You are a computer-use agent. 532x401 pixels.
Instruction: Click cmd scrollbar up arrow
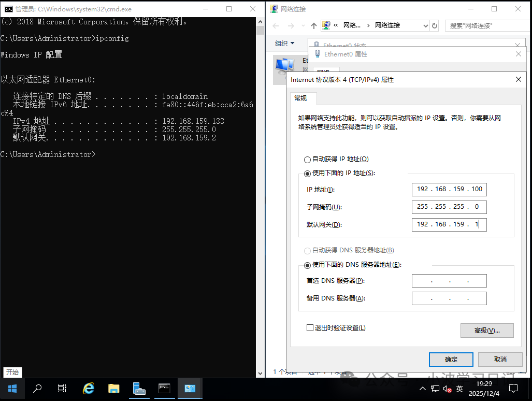tap(260, 21)
